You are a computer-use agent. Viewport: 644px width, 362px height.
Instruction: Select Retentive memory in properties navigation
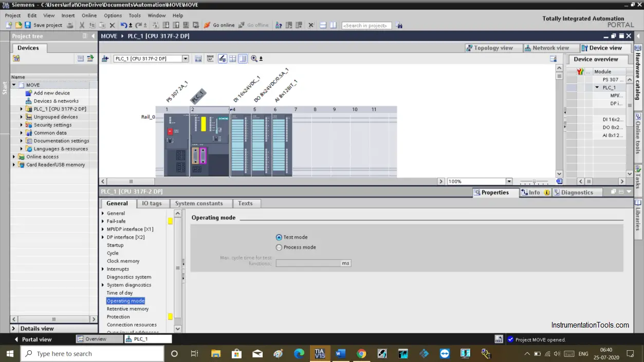(x=127, y=309)
